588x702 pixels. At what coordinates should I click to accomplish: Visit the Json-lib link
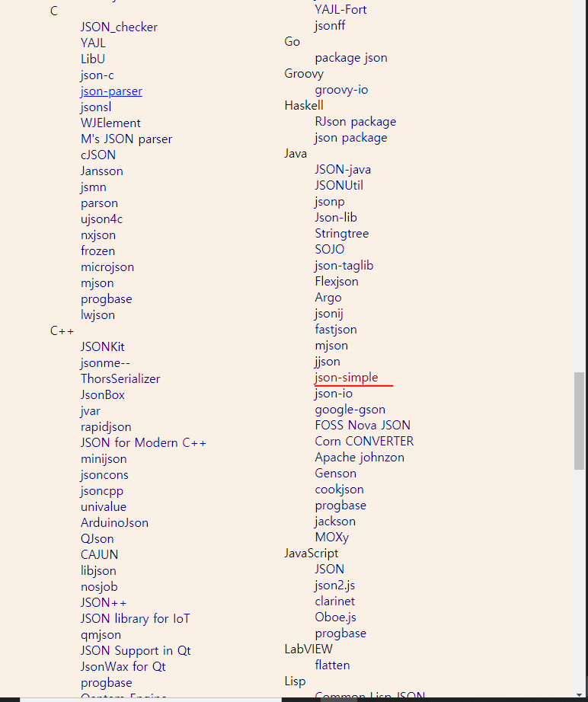(336, 218)
